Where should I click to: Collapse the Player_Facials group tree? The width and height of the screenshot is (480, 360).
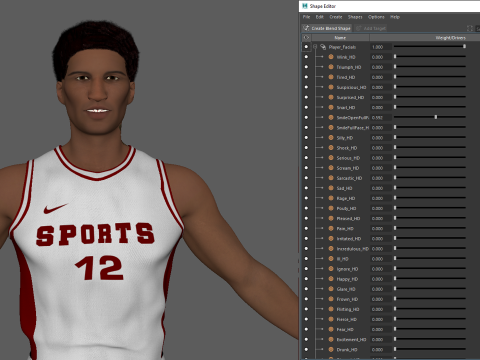coord(315,47)
